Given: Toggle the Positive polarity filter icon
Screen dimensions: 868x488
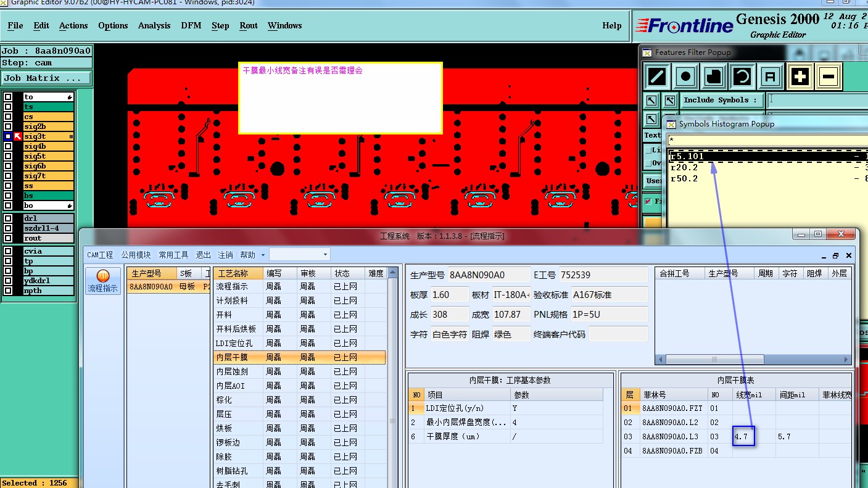Looking at the screenshot, I should coord(800,77).
